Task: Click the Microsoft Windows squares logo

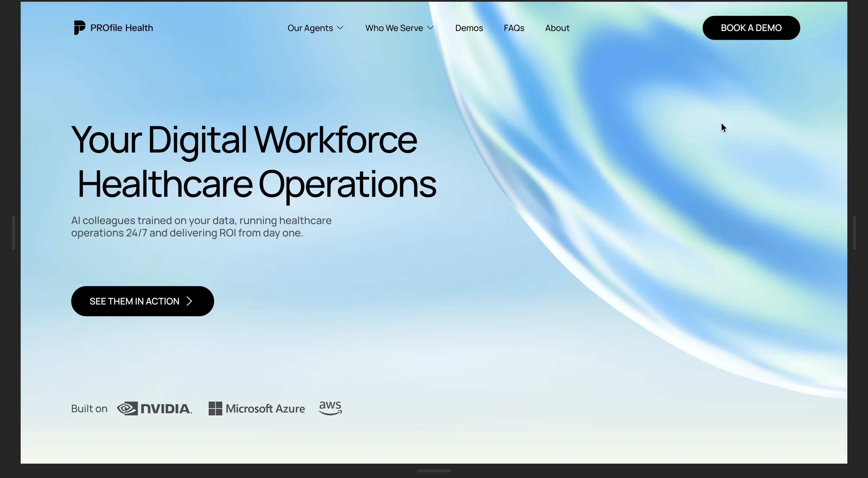Action: tap(215, 408)
